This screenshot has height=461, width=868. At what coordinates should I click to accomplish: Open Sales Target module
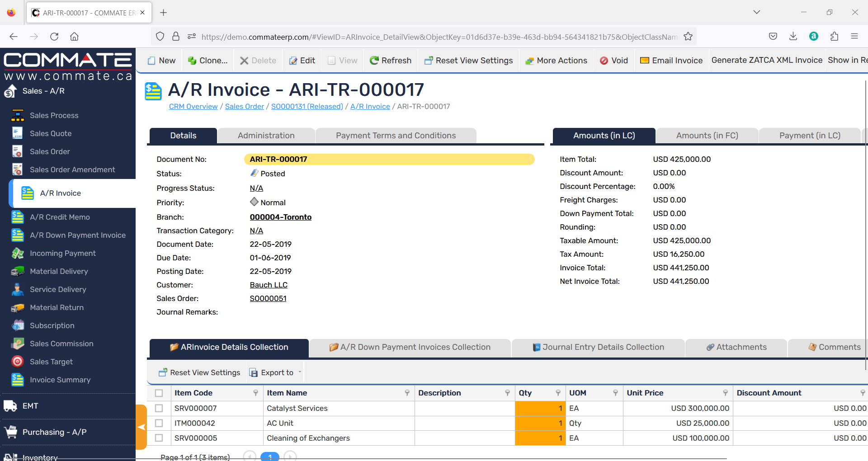point(51,362)
